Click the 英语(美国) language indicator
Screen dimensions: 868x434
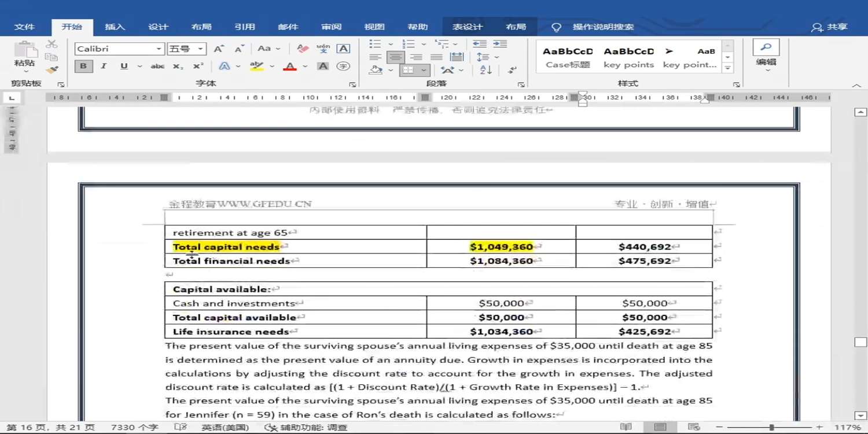pyautogui.click(x=225, y=428)
